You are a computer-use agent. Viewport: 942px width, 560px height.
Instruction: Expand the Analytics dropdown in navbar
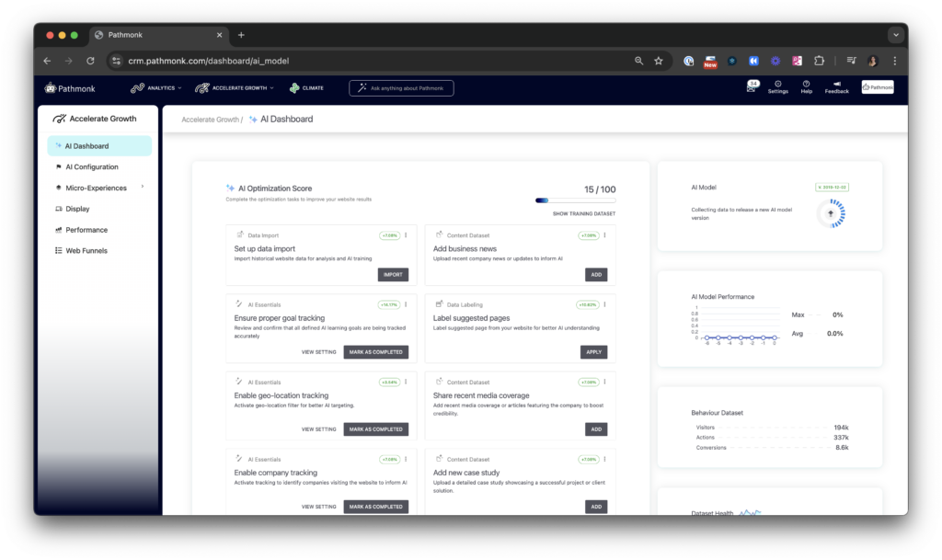coord(156,88)
